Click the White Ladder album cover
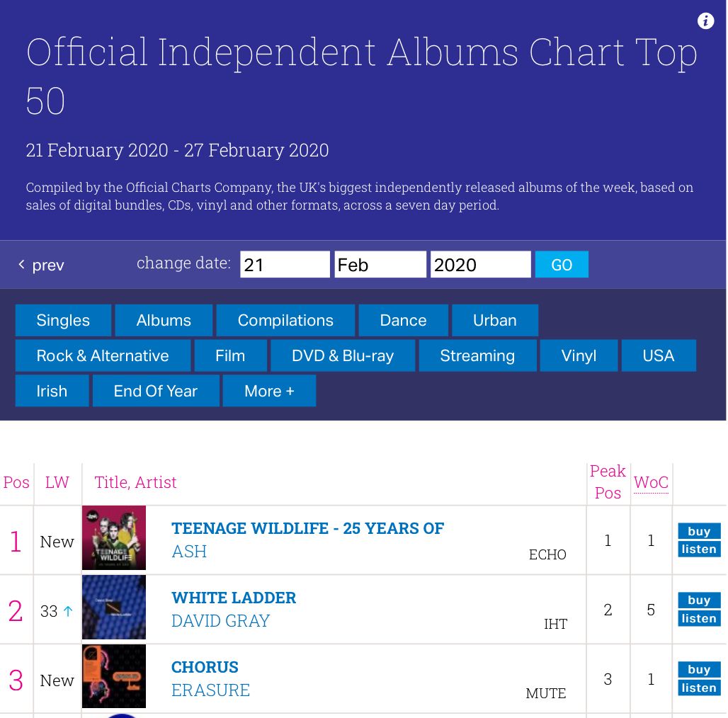Viewport: 728px width, 718px height. [114, 607]
